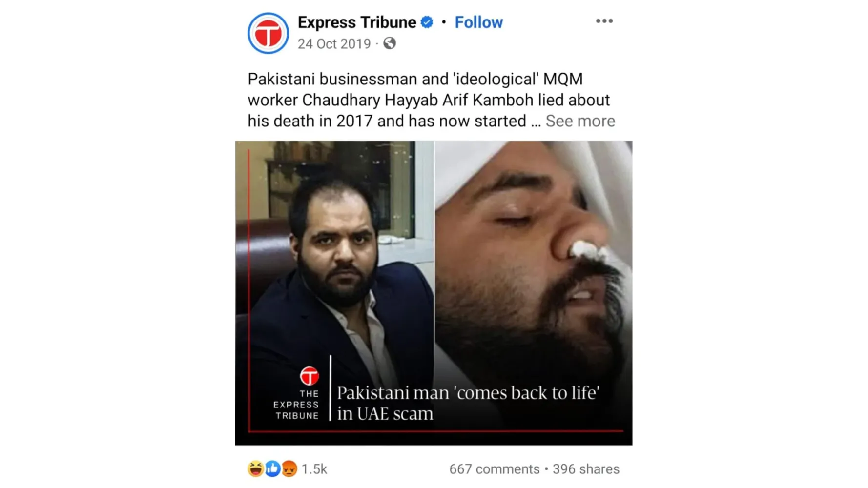Click THE EXPRESS TRIBUNE text on image
The image size is (868, 488).
coord(296,405)
